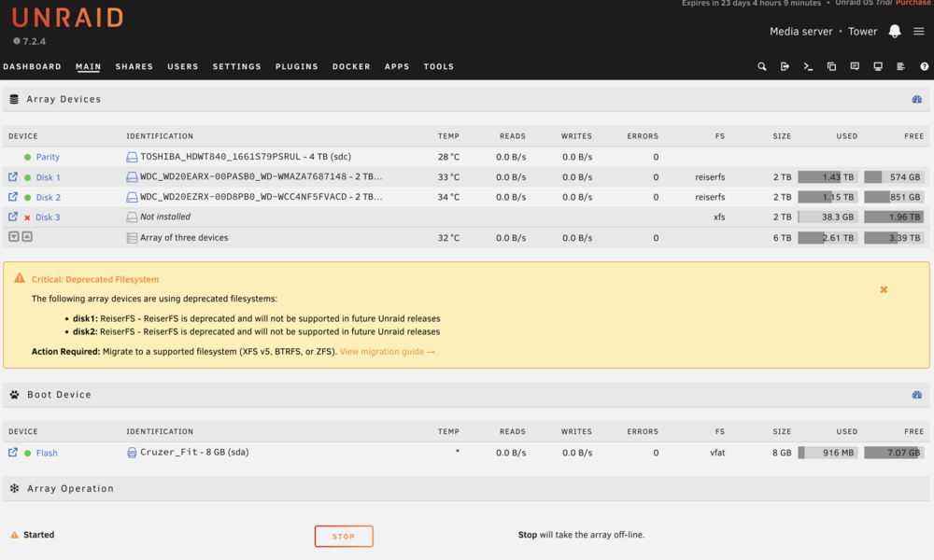Click the Unraid version info icon

[17, 41]
